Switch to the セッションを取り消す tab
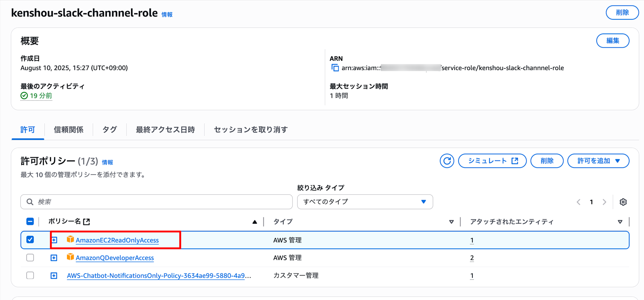 click(x=251, y=130)
